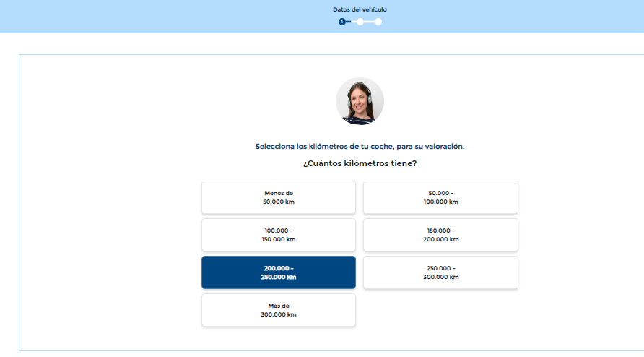Click the Selecciona los kilómetros instruction text
644x357 pixels.
click(x=360, y=146)
